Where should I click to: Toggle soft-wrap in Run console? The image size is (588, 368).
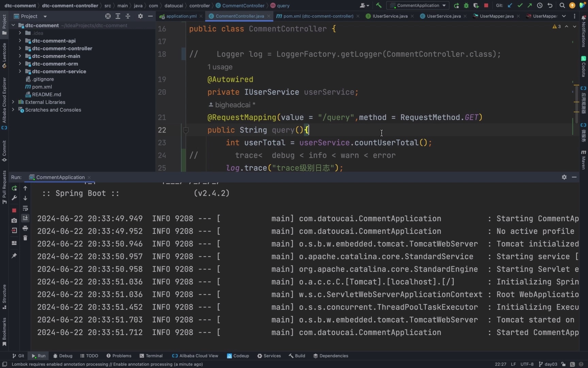click(25, 208)
